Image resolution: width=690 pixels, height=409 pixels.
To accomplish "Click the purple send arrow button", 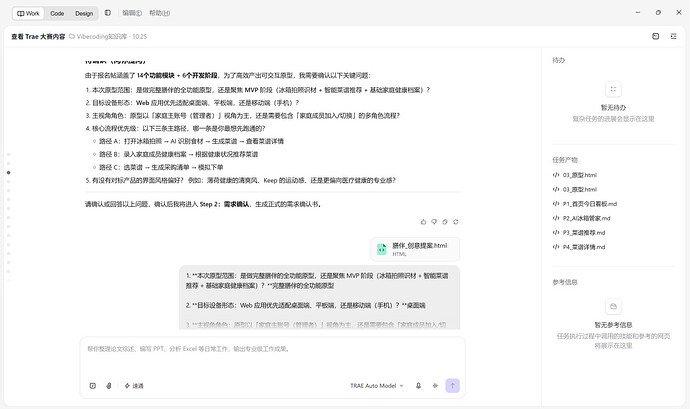I will [x=452, y=386].
